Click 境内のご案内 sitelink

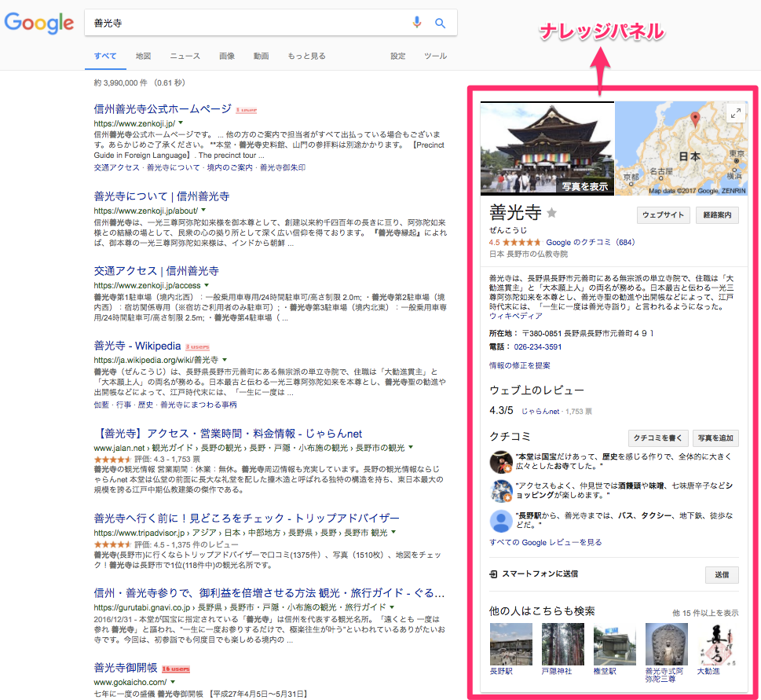230,167
